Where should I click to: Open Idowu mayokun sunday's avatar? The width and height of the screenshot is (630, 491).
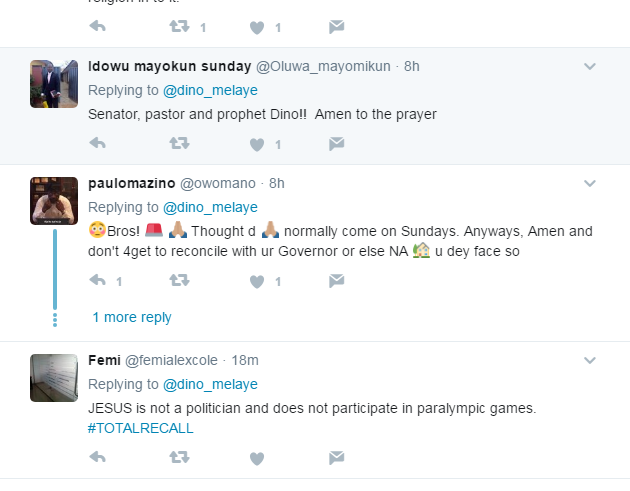click(x=55, y=84)
